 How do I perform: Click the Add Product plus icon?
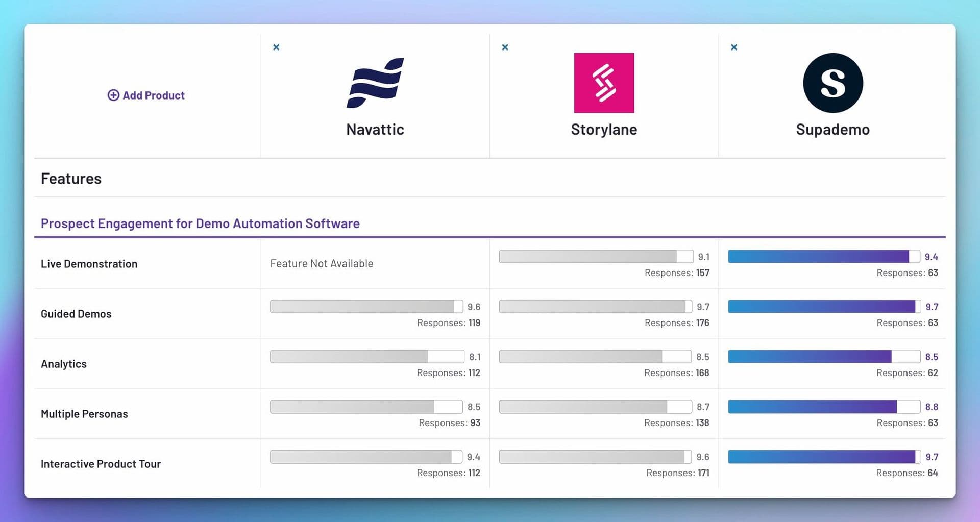point(113,95)
